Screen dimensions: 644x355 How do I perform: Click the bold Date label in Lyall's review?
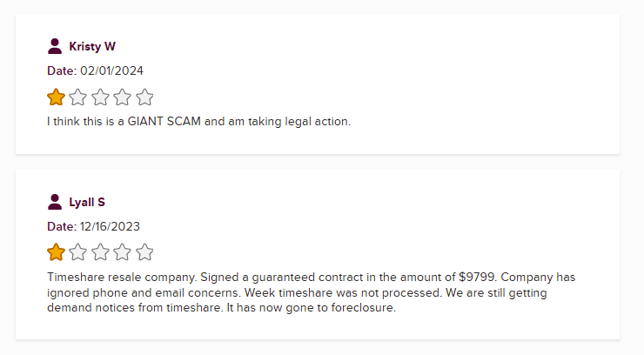coord(61,226)
